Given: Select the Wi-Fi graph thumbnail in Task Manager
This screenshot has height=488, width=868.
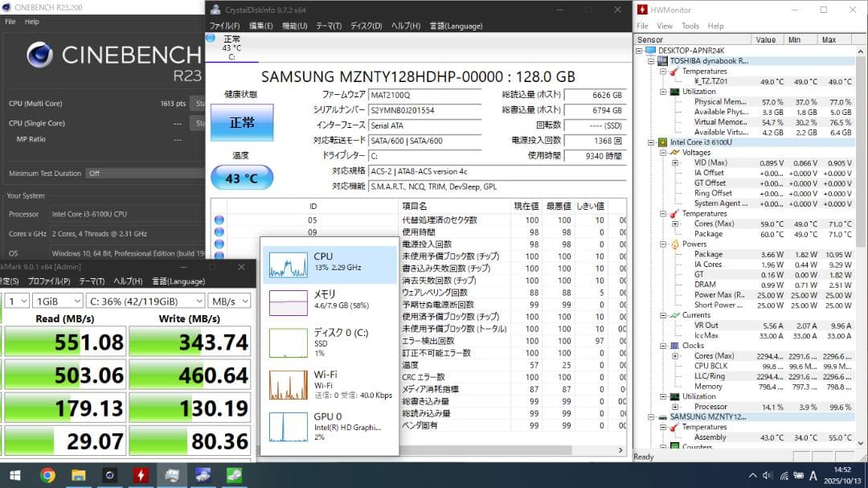Looking at the screenshot, I should (x=288, y=385).
